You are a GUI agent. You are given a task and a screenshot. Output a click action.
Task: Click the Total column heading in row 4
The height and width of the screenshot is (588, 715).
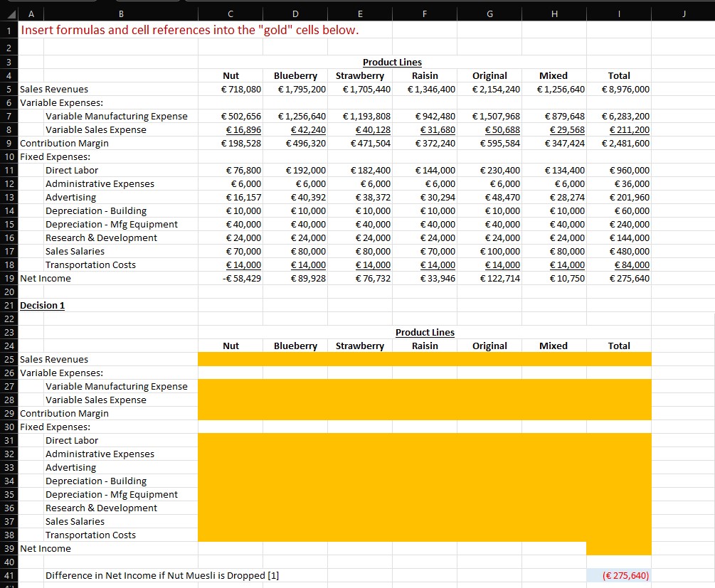point(619,75)
